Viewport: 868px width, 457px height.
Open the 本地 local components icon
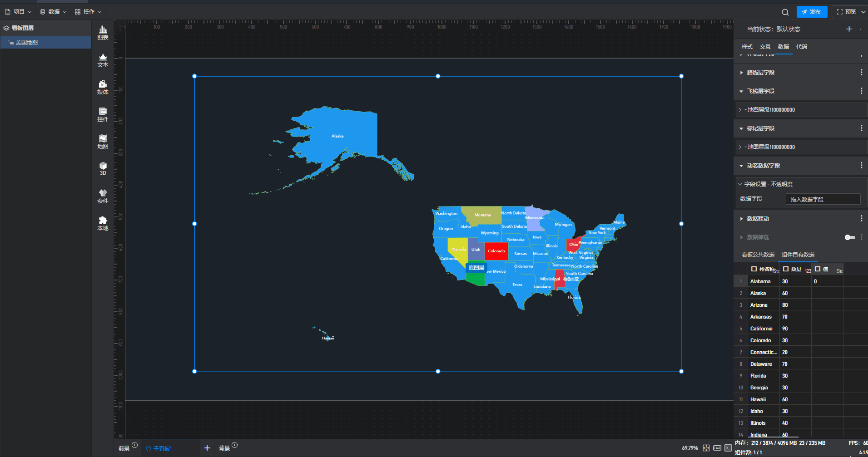[x=103, y=223]
